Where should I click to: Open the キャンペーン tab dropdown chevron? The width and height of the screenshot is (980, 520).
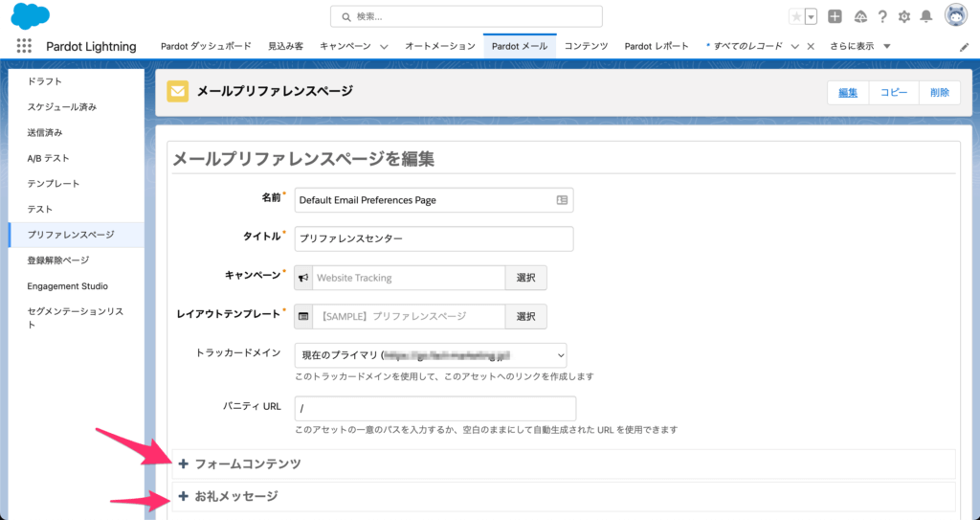coord(384,46)
